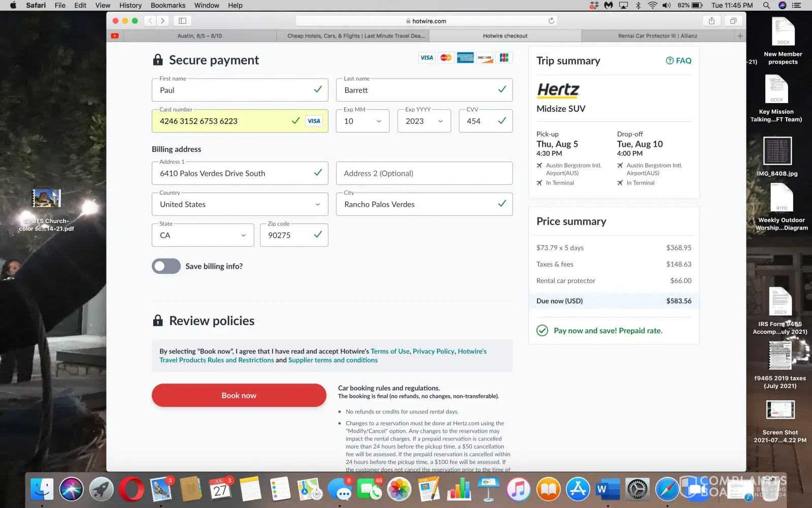Click the Safari sidebar toggle icon
This screenshot has width=812, height=508.
pyautogui.click(x=182, y=21)
